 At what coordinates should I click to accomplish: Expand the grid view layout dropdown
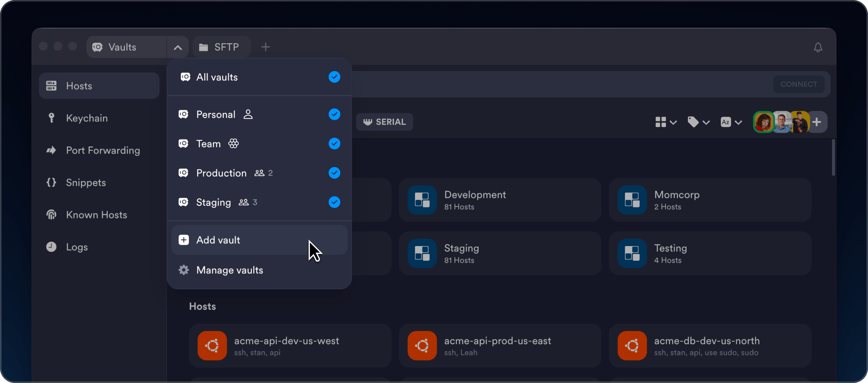(x=665, y=122)
